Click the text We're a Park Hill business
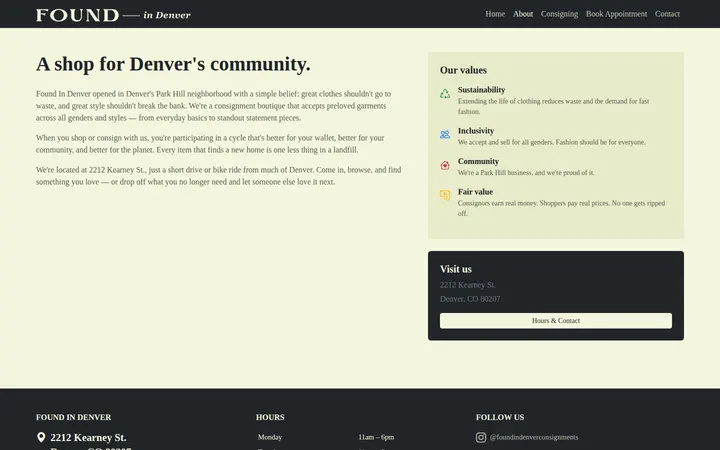This screenshot has width=720, height=450. pyautogui.click(x=526, y=173)
